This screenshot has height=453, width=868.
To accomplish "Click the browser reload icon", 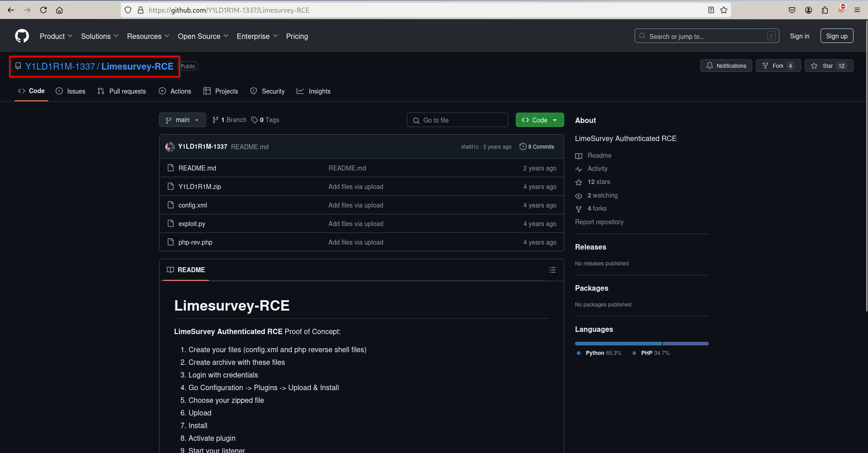I will [43, 10].
